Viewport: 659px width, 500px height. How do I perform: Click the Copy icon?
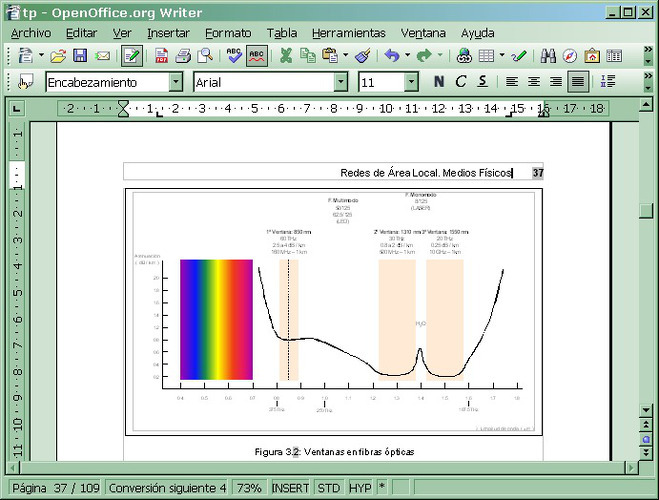[308, 56]
